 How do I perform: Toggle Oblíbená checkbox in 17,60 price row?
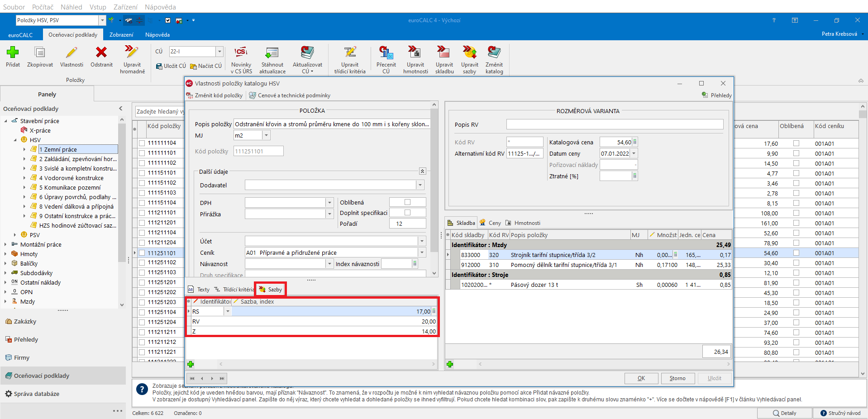pyautogui.click(x=796, y=143)
